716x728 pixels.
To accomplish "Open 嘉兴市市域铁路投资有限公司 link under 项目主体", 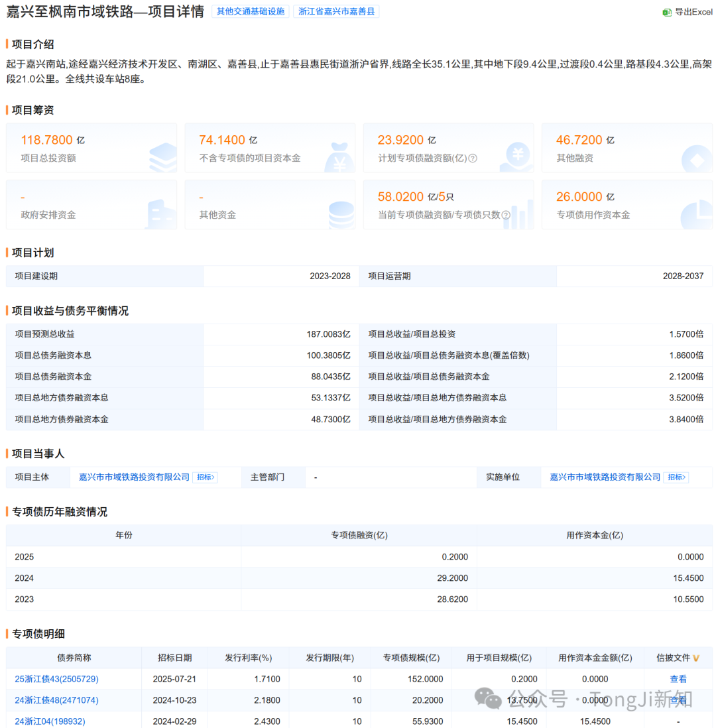I will coord(134,477).
